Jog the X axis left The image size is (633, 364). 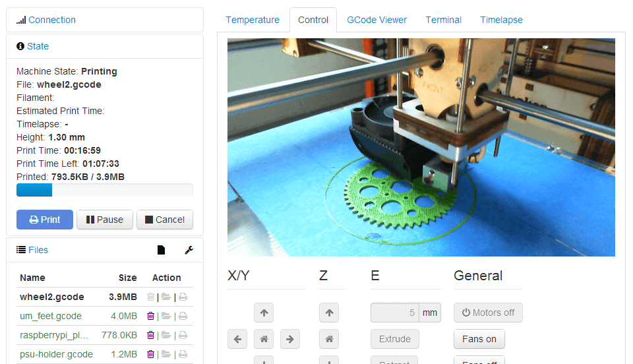237,340
